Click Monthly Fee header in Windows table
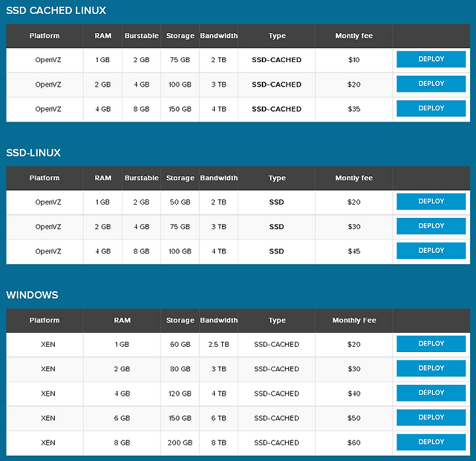 click(354, 320)
